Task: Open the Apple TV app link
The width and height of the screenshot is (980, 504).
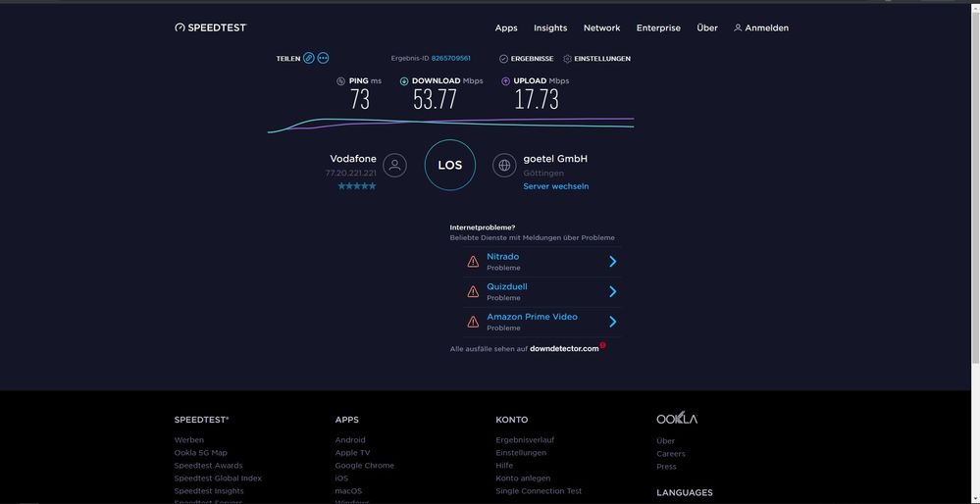Action: click(x=352, y=453)
